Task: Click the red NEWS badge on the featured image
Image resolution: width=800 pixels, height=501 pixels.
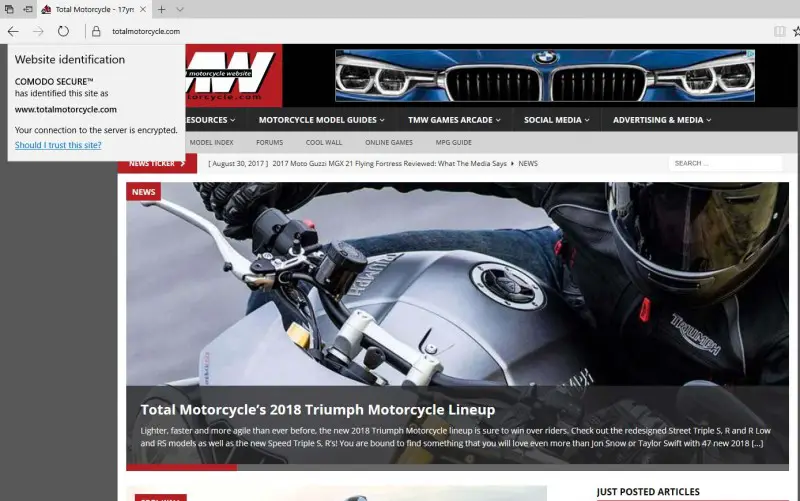Action: 143,192
